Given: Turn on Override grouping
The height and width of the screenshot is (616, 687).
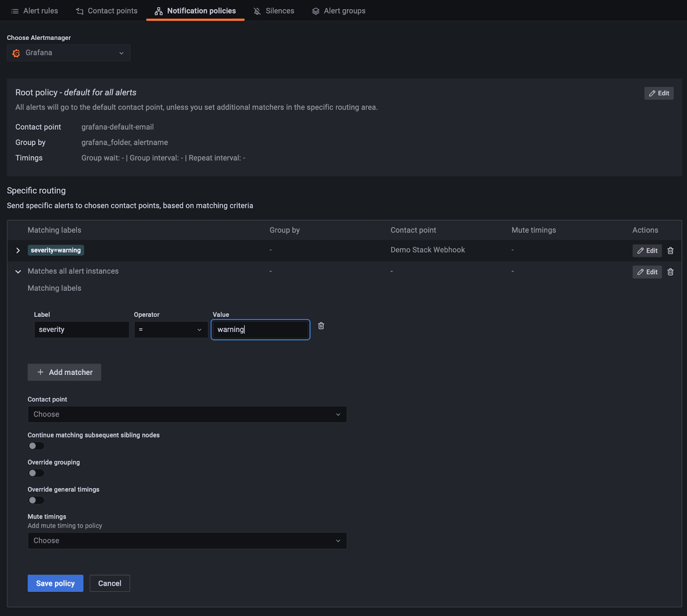Looking at the screenshot, I should click(x=36, y=473).
